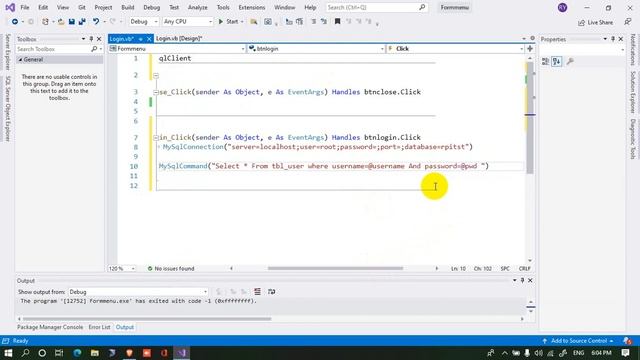This screenshot has width=640, height=360.
Task: Click the Navigate Backward toolbar icon
Action: tap(15, 22)
